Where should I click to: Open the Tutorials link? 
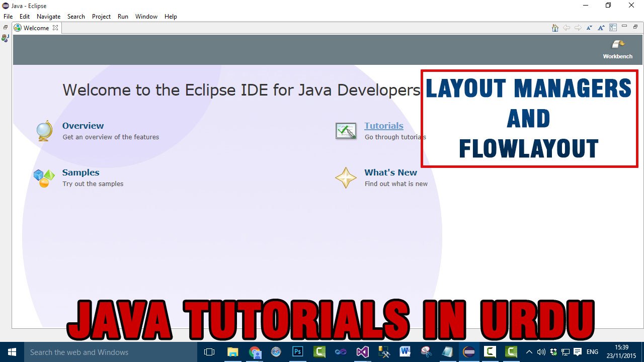click(384, 126)
